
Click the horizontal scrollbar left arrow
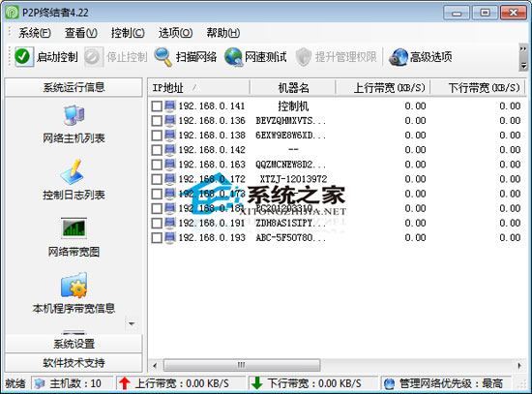pyautogui.click(x=155, y=366)
